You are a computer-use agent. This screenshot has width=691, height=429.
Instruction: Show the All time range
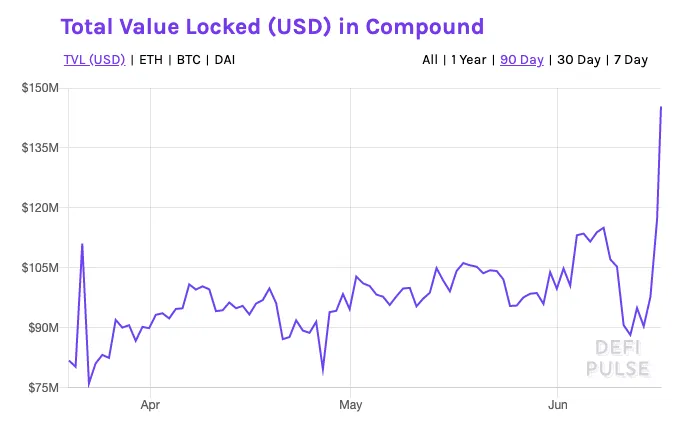(430, 60)
